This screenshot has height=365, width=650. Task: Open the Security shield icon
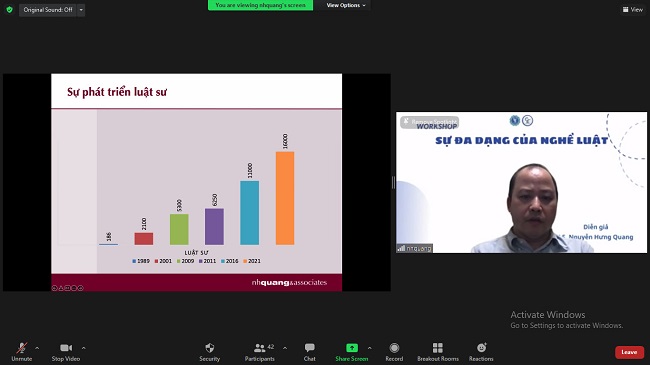click(x=210, y=348)
